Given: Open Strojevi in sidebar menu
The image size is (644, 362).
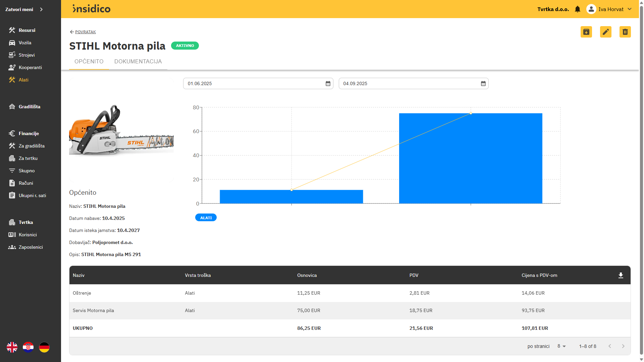Looking at the screenshot, I should point(26,55).
